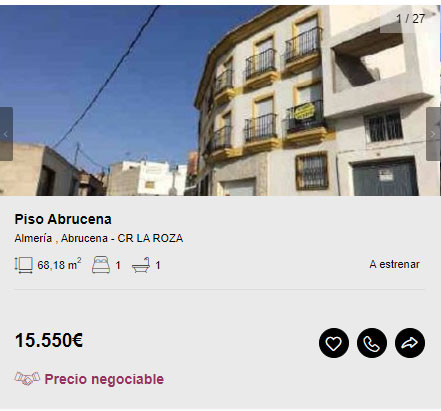Click the bathtub bathroom icon
The width and height of the screenshot is (441, 411).
tap(141, 265)
